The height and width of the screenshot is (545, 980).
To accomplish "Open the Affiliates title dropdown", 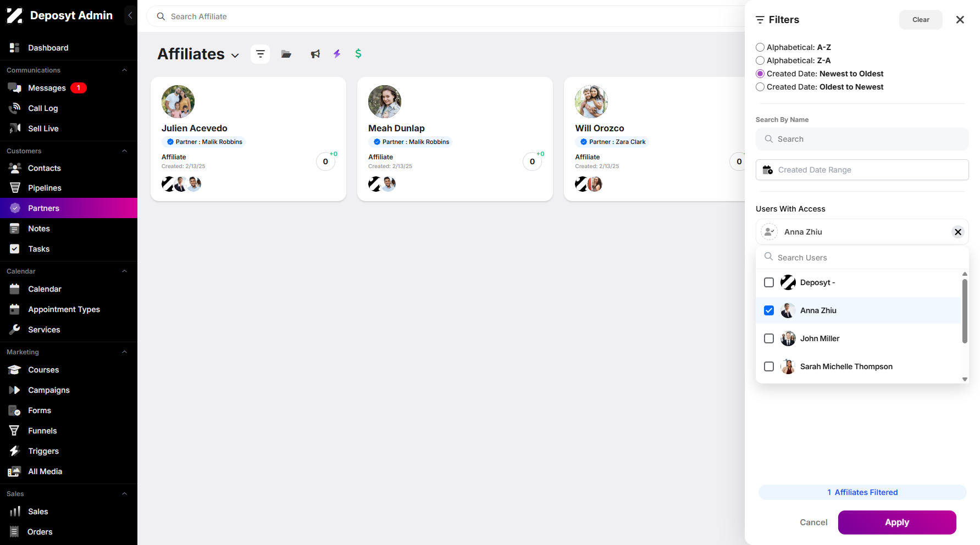I will tap(235, 55).
